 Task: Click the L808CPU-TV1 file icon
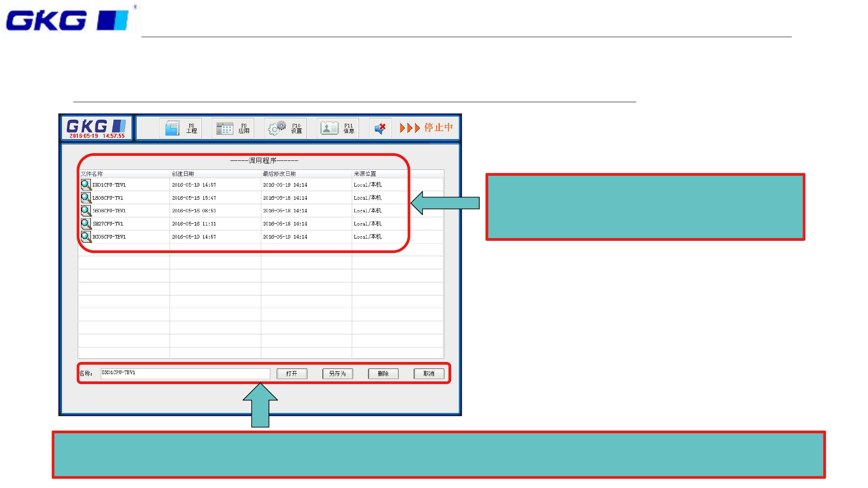tap(86, 198)
